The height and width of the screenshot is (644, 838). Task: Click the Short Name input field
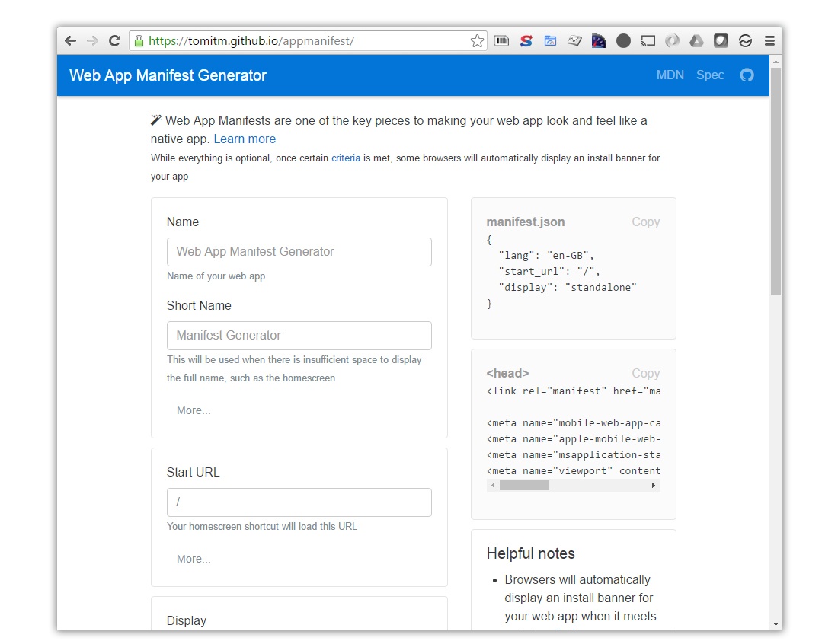[299, 336]
